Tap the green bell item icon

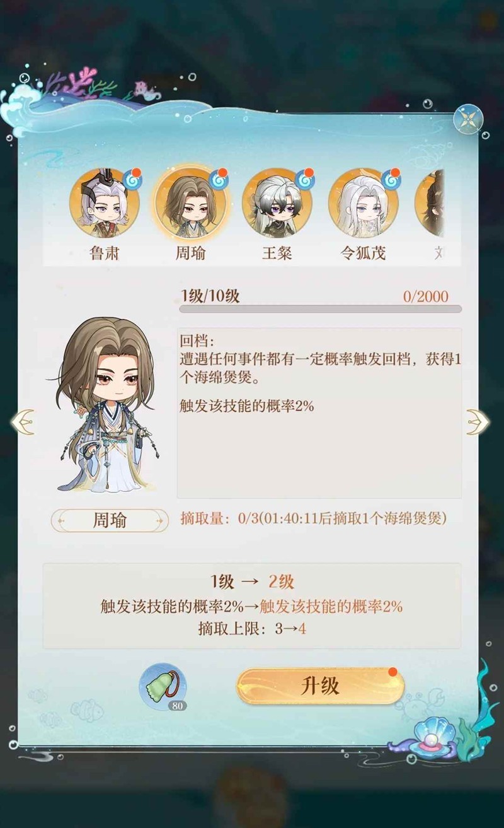[x=163, y=686]
